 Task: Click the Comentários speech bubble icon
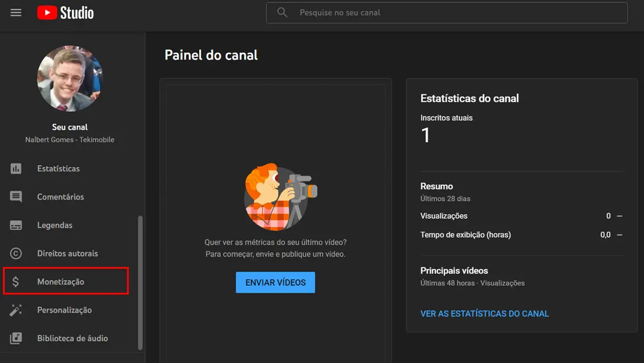coord(16,197)
